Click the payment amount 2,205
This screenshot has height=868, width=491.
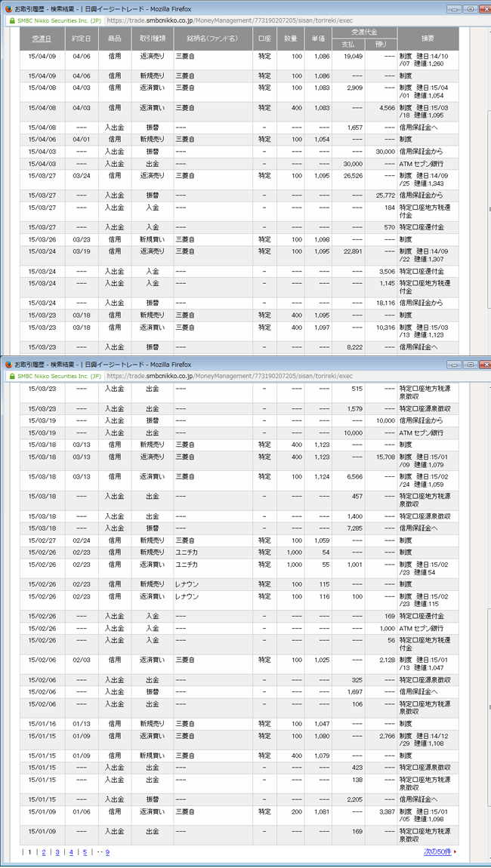[354, 799]
